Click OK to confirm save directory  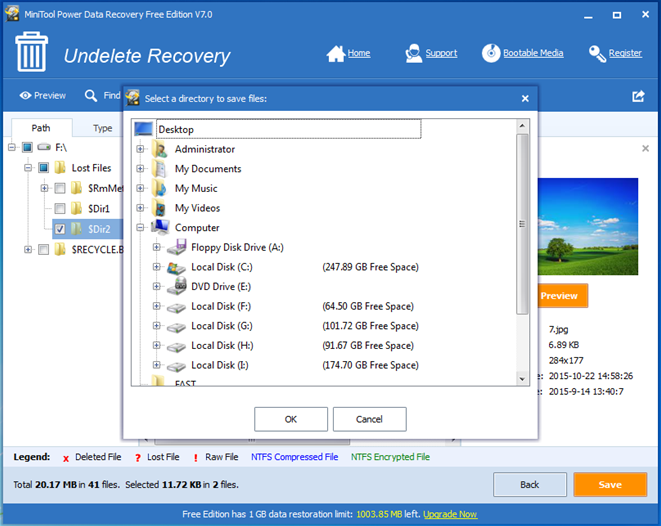tap(291, 419)
